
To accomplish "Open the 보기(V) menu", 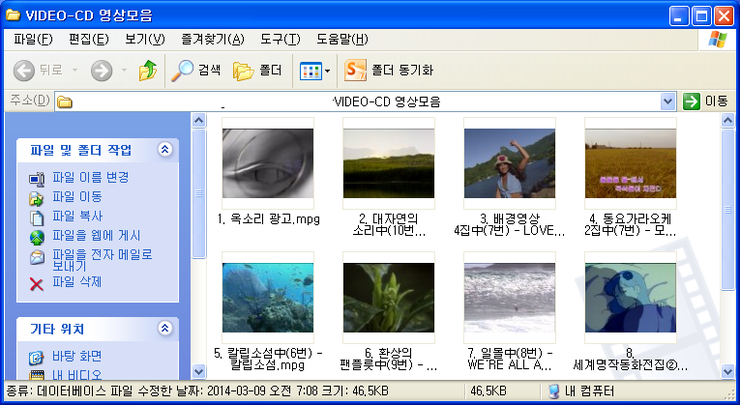I will (x=144, y=39).
